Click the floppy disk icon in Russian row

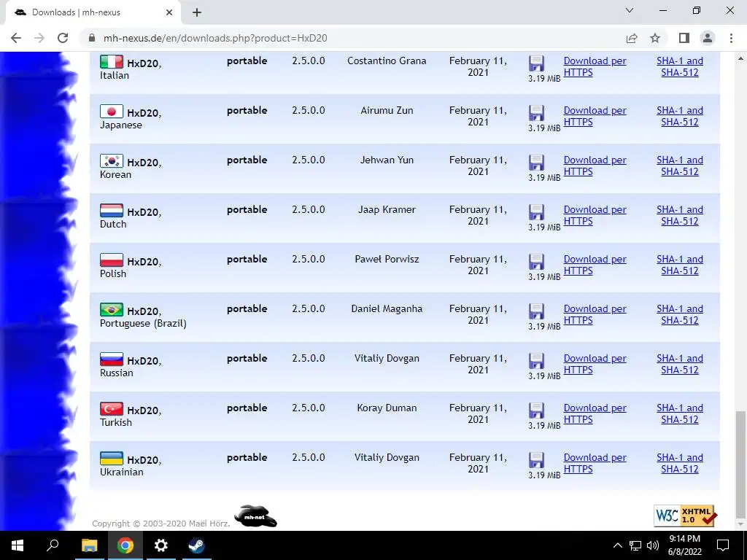click(536, 360)
